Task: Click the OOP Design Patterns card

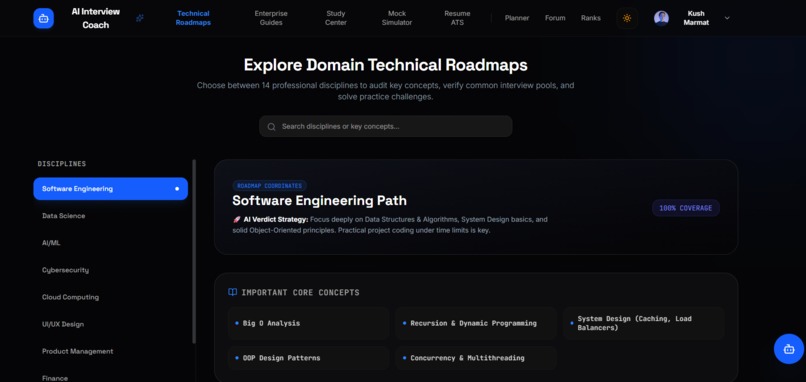Action: click(x=308, y=358)
